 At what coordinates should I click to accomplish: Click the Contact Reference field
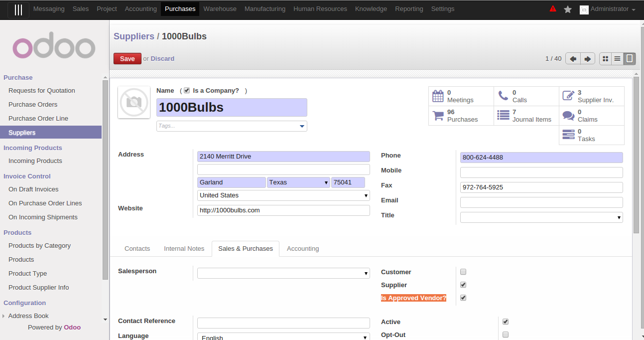[x=283, y=323]
